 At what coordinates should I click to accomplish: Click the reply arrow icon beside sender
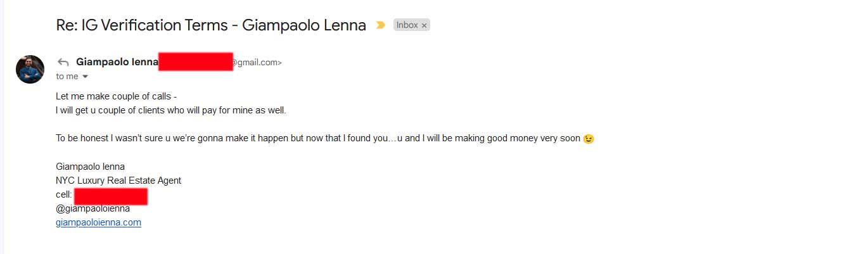(x=63, y=62)
